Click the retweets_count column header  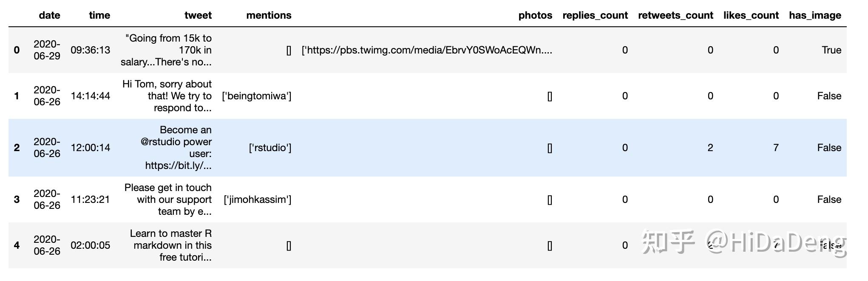pos(675,15)
